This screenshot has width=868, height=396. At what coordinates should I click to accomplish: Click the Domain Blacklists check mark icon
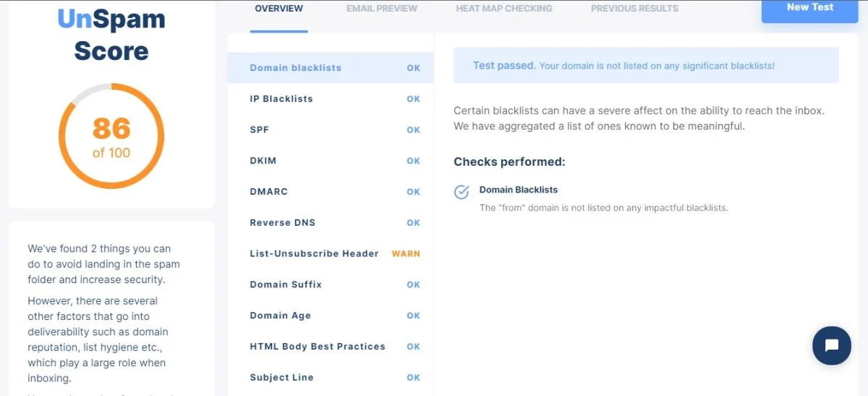(461, 192)
